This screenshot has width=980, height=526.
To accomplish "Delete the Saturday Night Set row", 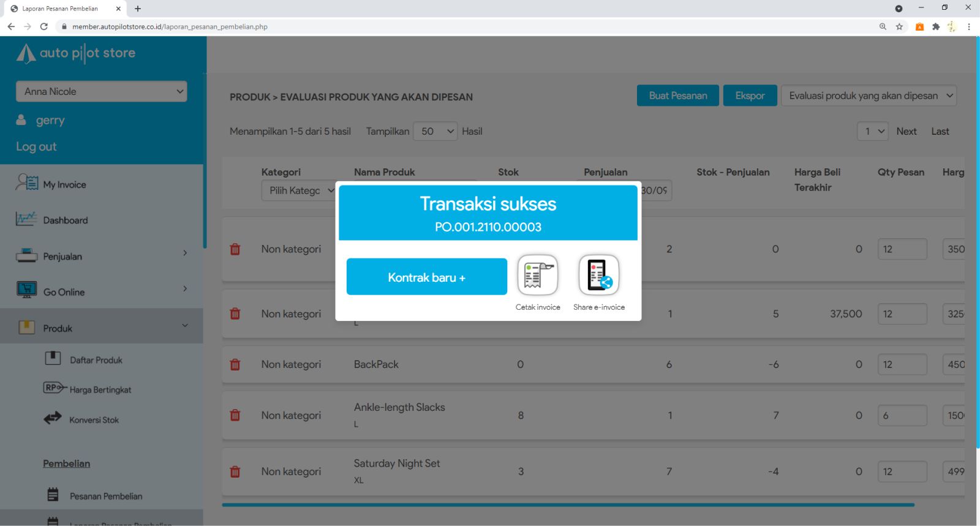I will click(235, 472).
